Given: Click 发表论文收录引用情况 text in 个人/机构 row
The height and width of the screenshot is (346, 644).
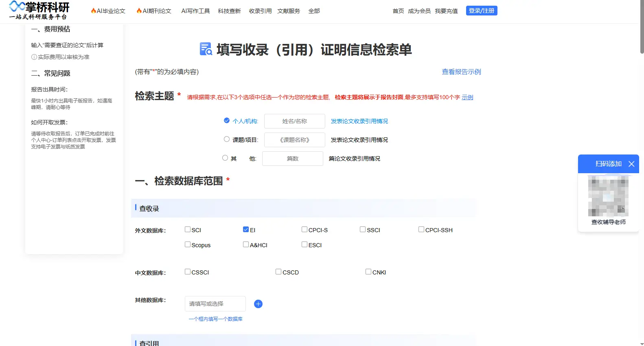Looking at the screenshot, I should click(359, 121).
